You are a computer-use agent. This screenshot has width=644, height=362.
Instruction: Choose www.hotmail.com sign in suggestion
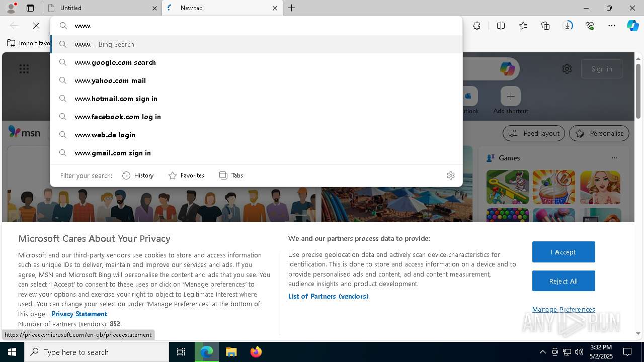point(257,99)
